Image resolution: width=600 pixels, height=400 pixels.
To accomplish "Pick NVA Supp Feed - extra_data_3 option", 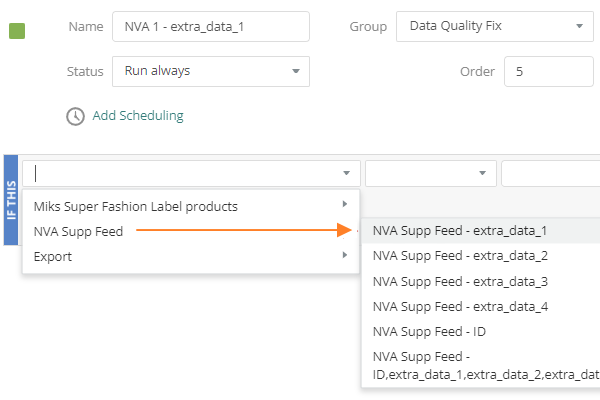I will [460, 281].
